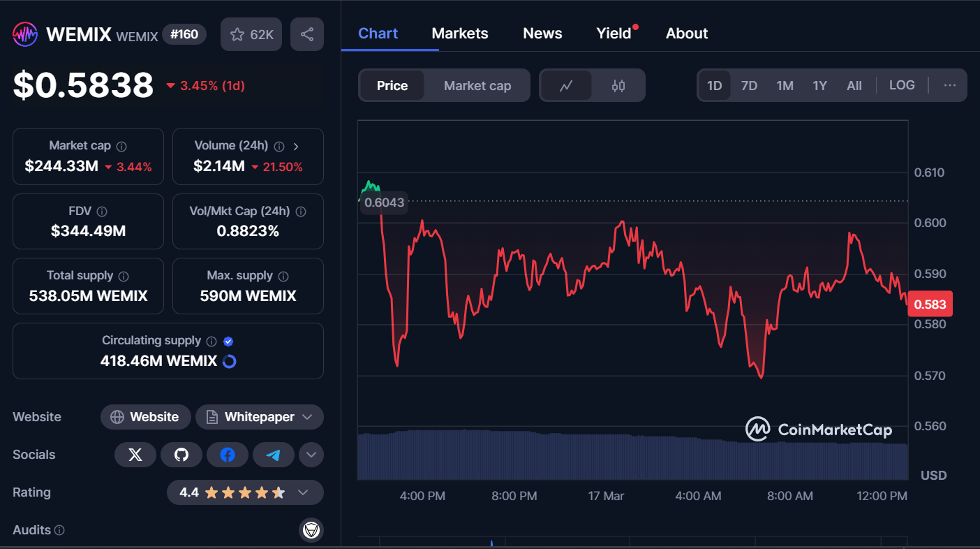Screen dimensions: 980x549
Task: Switch to candlestick chart icon
Action: click(x=618, y=85)
